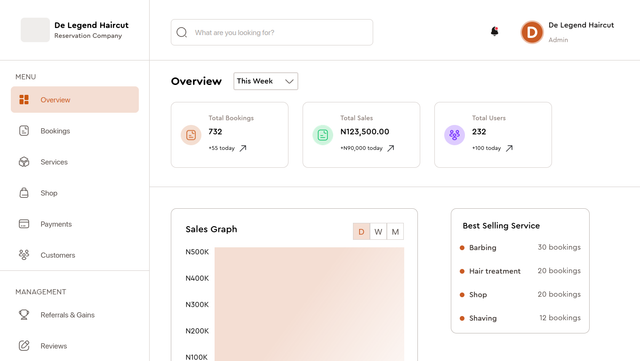640x361 pixels.
Task: Click the Hair treatment service row
Action: pyautogui.click(x=520, y=271)
